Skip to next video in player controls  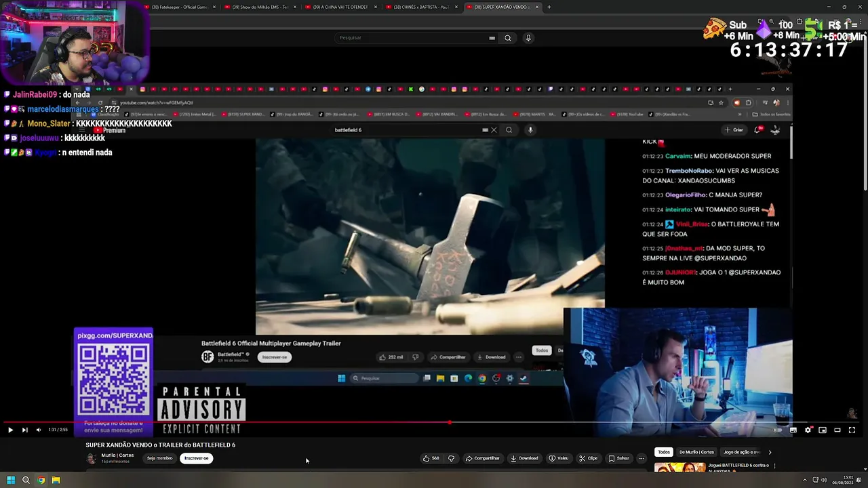point(24,430)
